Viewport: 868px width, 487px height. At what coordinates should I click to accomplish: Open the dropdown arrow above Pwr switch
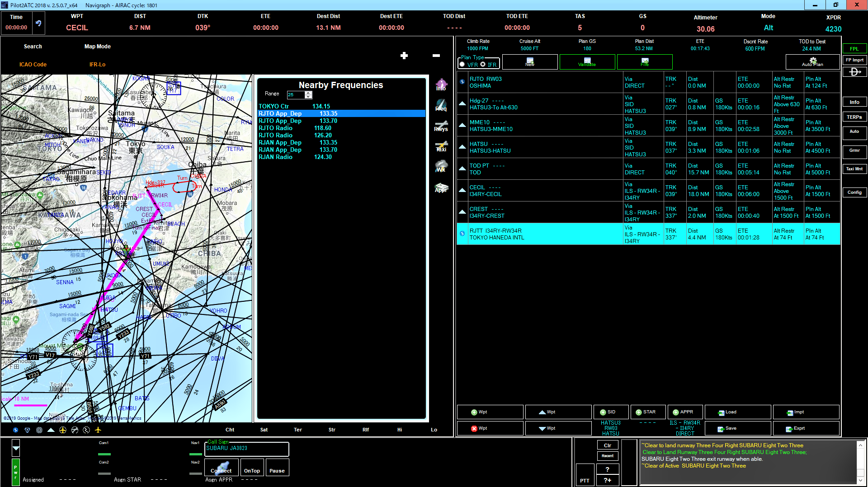(16, 448)
